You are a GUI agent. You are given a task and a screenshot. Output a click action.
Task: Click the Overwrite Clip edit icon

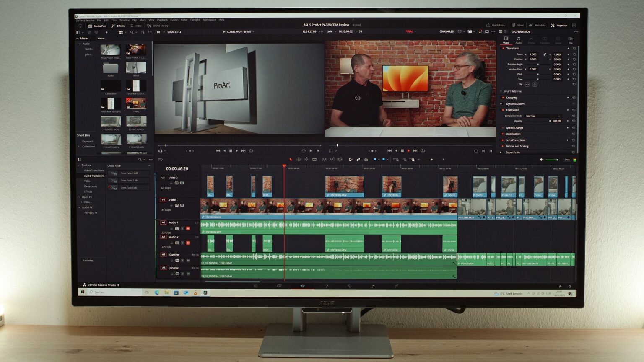pos(332,159)
